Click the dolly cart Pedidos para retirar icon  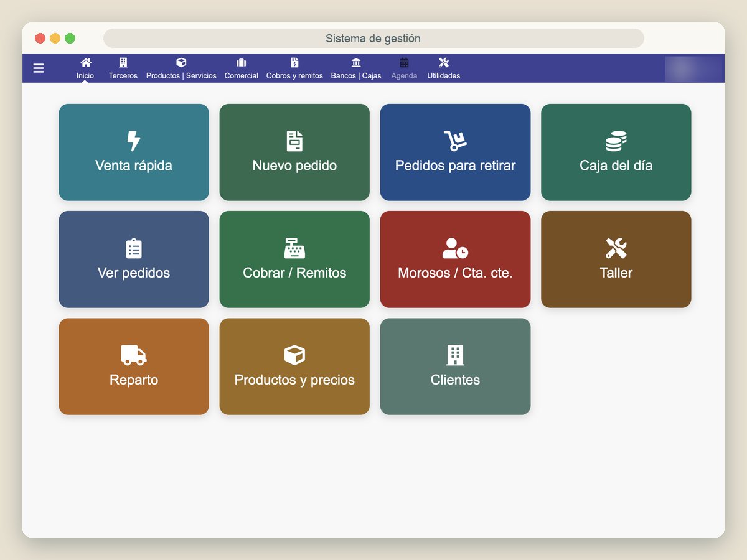pyautogui.click(x=455, y=141)
